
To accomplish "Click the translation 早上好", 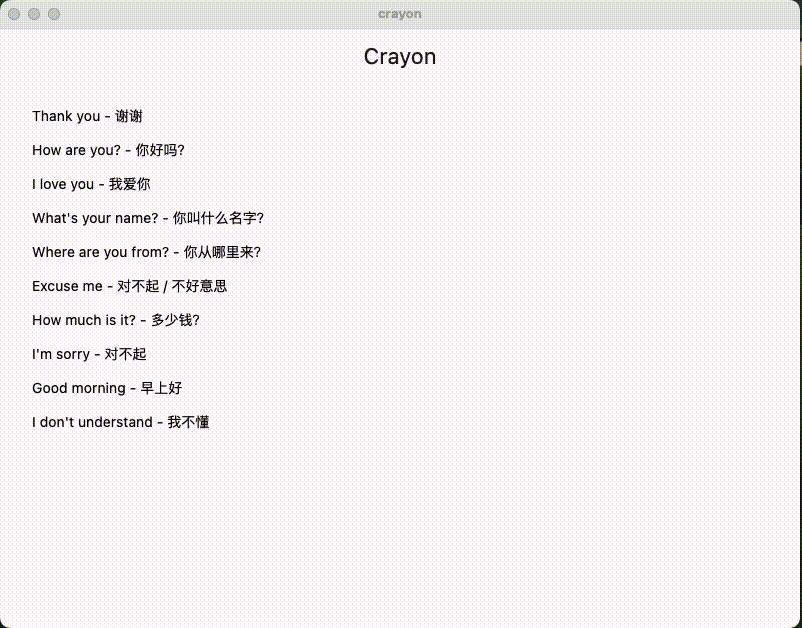I will pyautogui.click(x=160, y=388).
